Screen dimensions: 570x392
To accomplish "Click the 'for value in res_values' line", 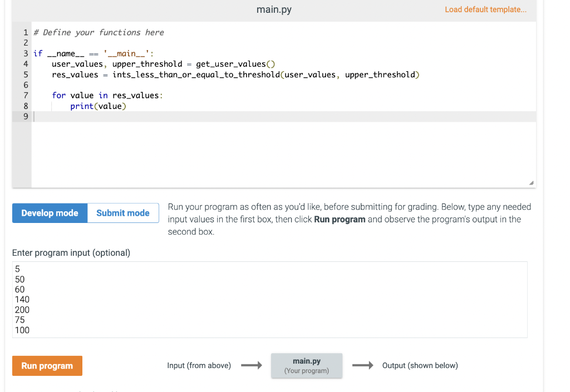I will click(107, 96).
